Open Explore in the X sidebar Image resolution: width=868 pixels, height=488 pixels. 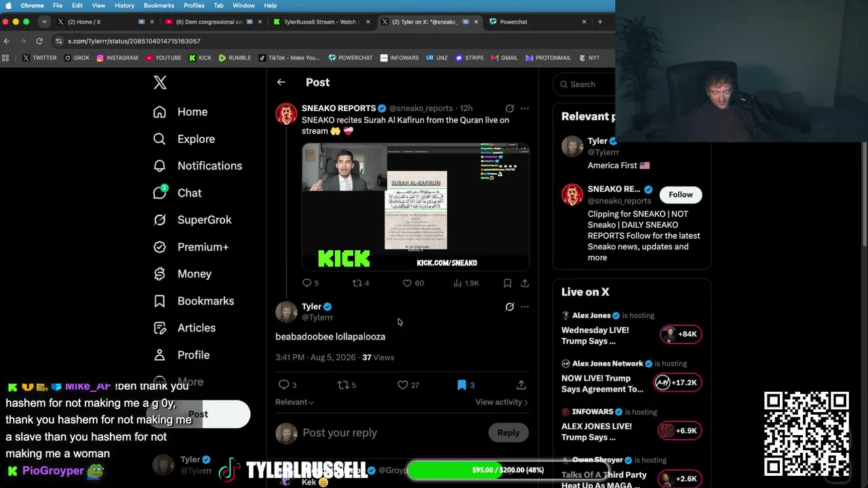184,139
